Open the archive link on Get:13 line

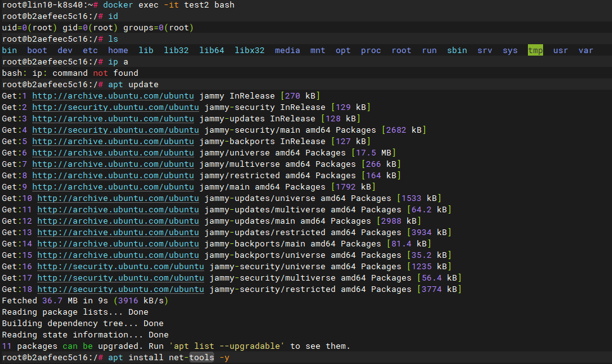tap(118, 233)
